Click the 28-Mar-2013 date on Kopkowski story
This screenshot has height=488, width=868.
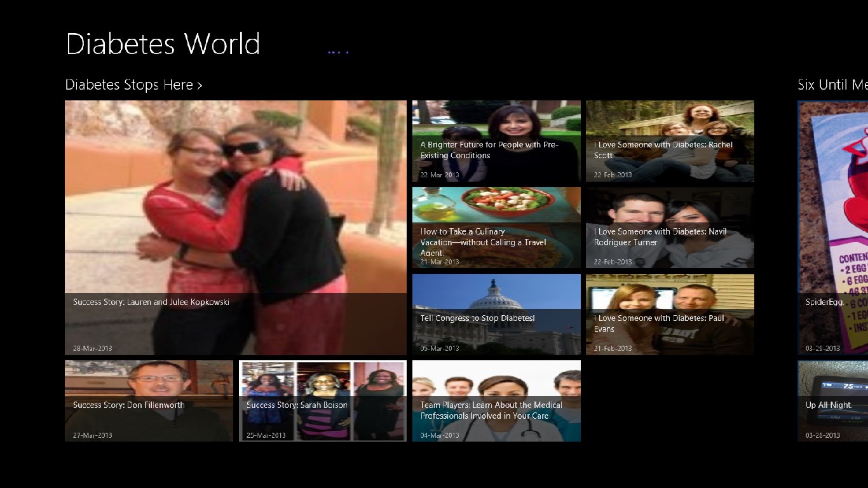(x=92, y=348)
